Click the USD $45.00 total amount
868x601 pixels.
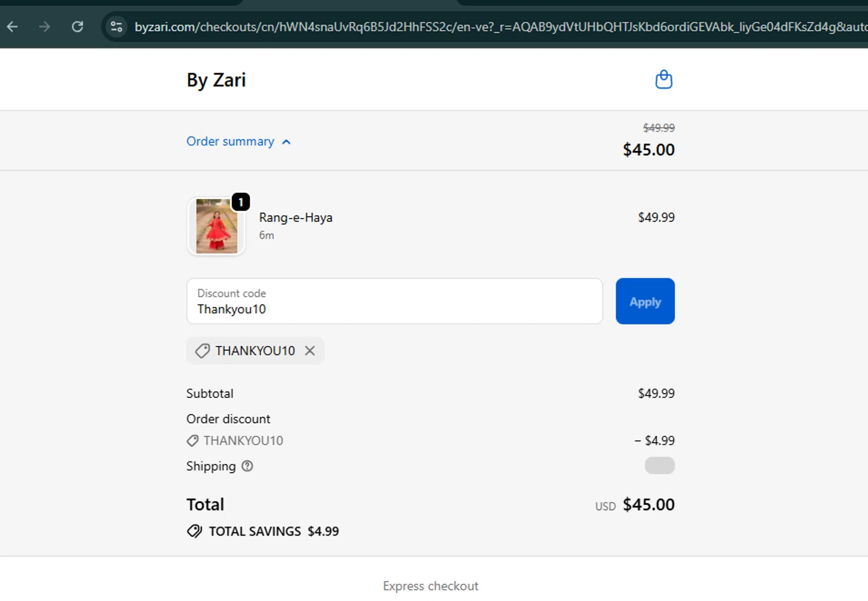(635, 505)
